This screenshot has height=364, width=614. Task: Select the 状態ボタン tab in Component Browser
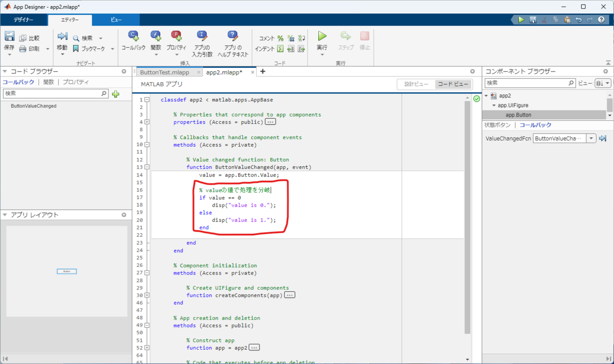(498, 125)
